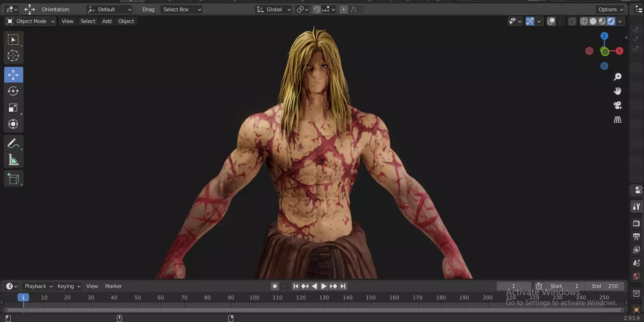The image size is (644, 322).
Task: Open the timeline View menu
Action: (92, 286)
